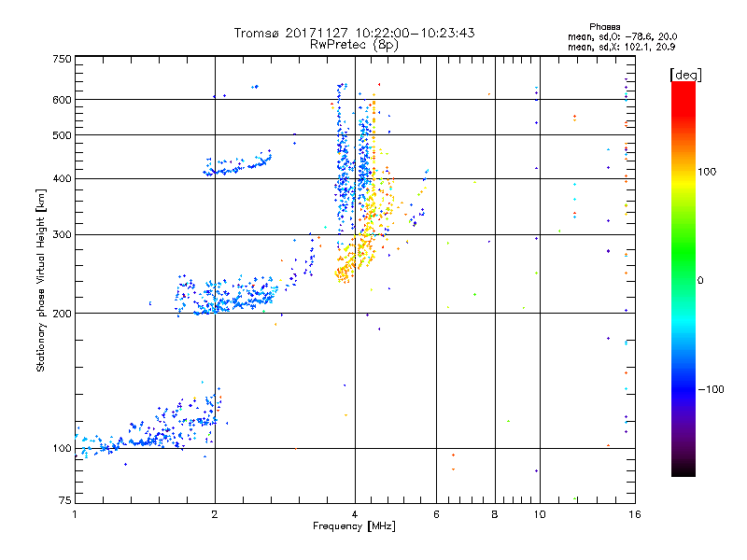Click the x-axis tick label '1'
This screenshot has height=560, width=747.
[x=75, y=514]
